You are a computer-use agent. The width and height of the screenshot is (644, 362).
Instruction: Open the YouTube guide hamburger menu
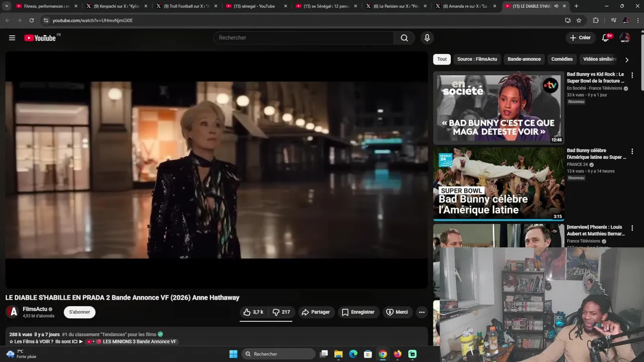coord(12,38)
